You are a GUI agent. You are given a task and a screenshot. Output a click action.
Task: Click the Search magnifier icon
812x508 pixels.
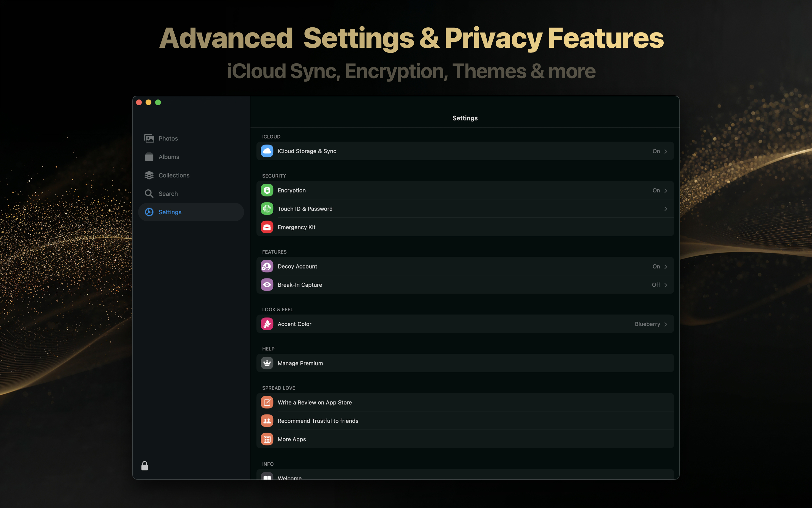click(x=149, y=194)
